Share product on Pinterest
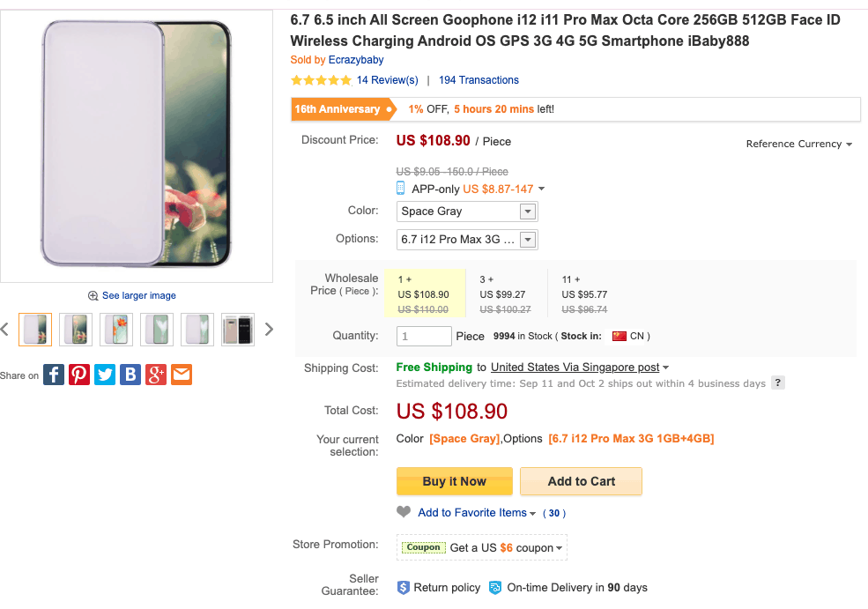The image size is (868, 609). pos(79,375)
